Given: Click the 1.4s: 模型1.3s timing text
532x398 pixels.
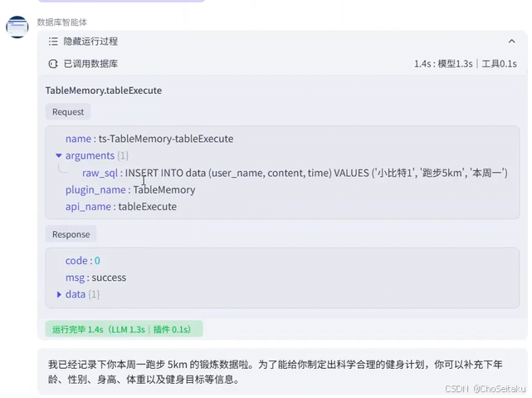Looking at the screenshot, I should click(443, 64).
